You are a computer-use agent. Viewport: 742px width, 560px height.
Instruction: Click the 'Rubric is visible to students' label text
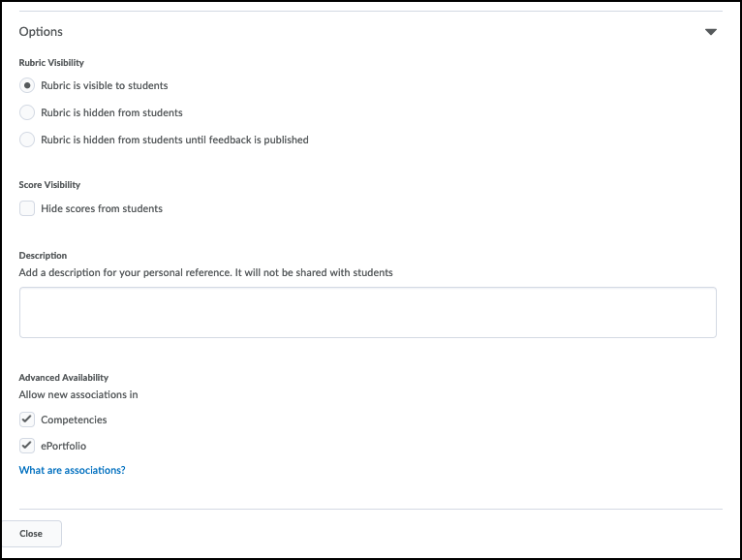point(104,85)
